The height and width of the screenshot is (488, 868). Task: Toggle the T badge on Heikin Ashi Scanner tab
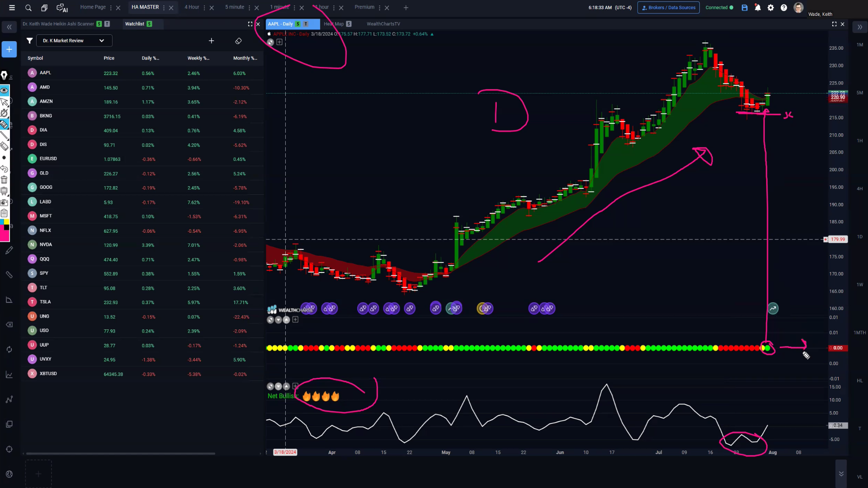107,24
